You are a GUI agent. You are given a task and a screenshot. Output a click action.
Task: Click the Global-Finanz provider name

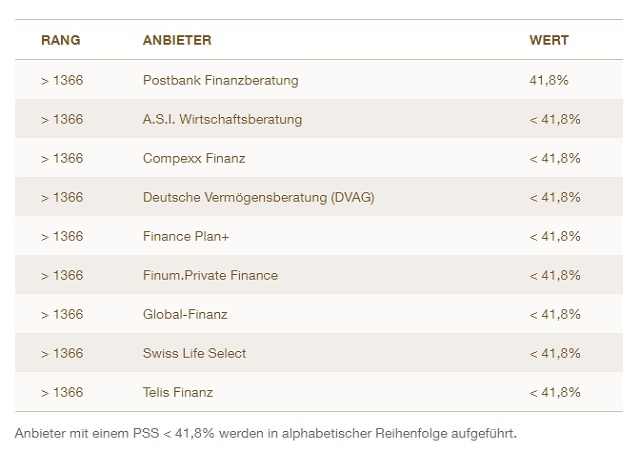point(185,314)
